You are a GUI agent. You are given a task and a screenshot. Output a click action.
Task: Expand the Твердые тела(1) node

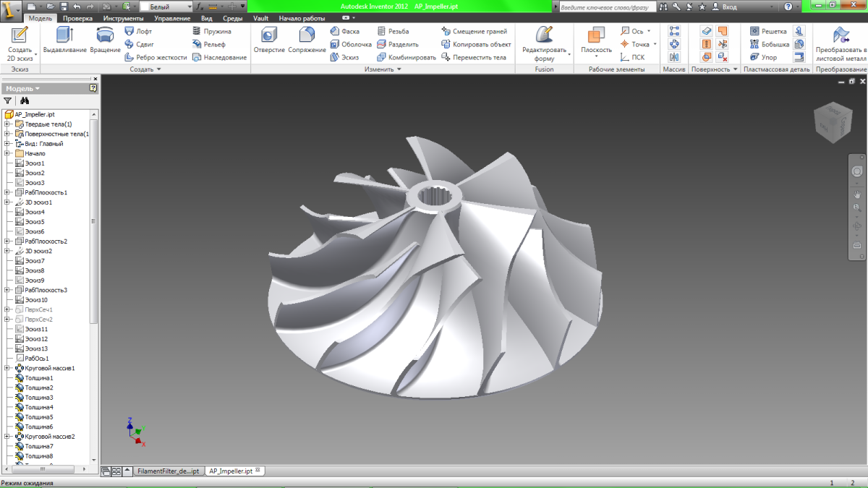click(7, 124)
